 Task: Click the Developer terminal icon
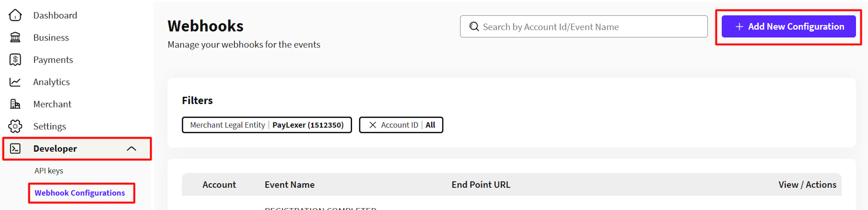[x=15, y=149]
